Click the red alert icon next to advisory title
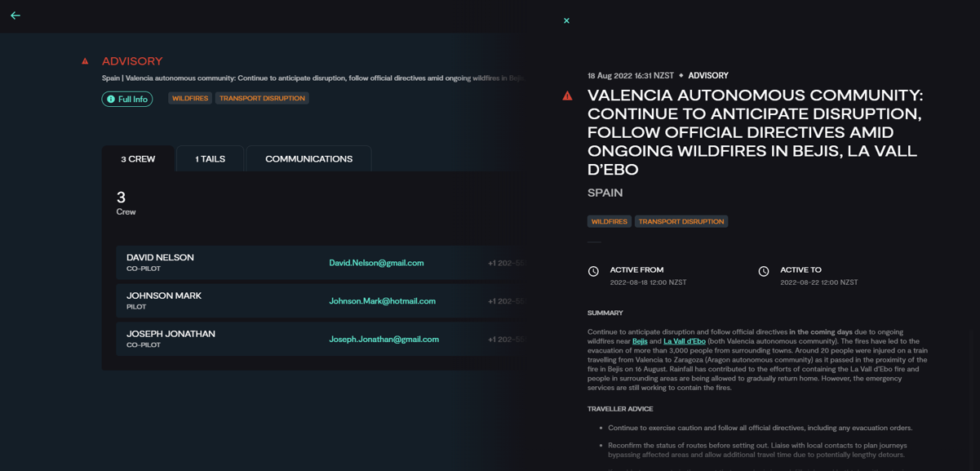This screenshot has width=980, height=471. 569,95
